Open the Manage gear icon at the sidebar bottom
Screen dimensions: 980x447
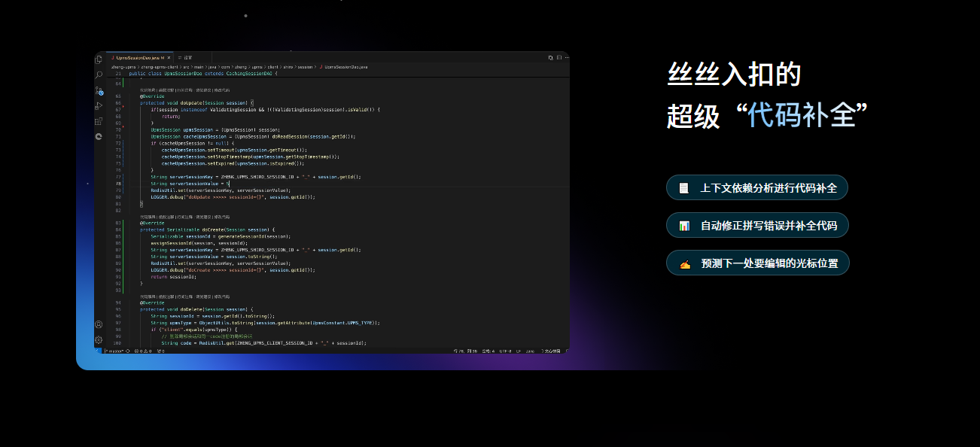(x=99, y=339)
